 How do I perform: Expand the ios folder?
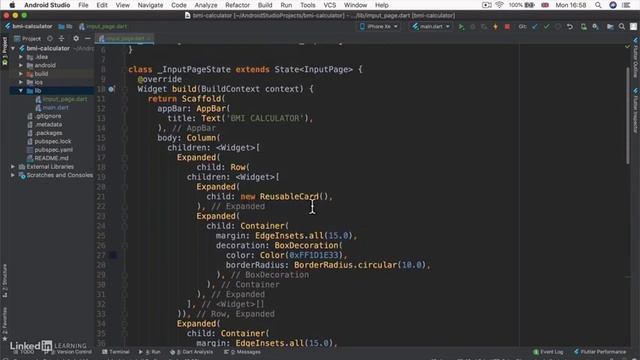tap(21, 82)
